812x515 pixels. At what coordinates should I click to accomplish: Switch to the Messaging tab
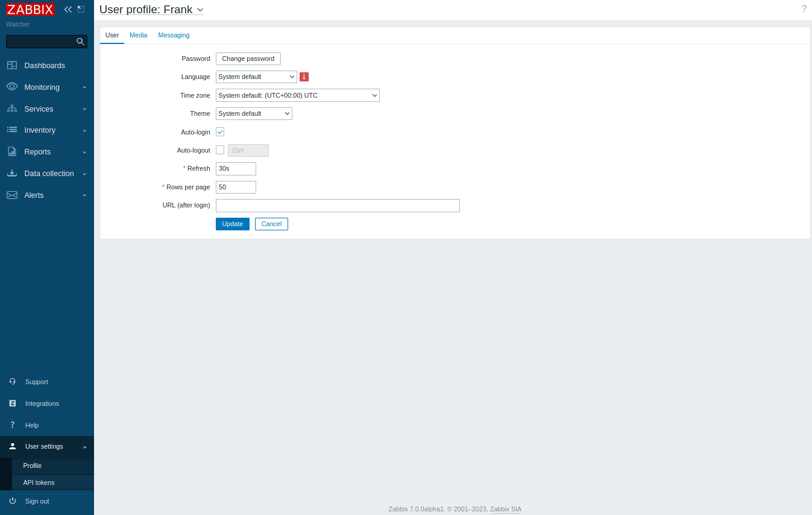(174, 35)
